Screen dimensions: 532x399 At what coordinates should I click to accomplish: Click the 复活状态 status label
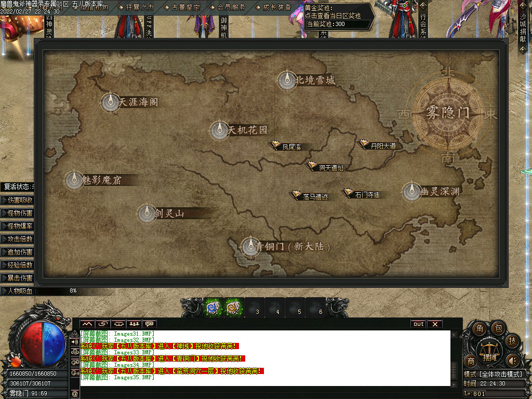18,187
